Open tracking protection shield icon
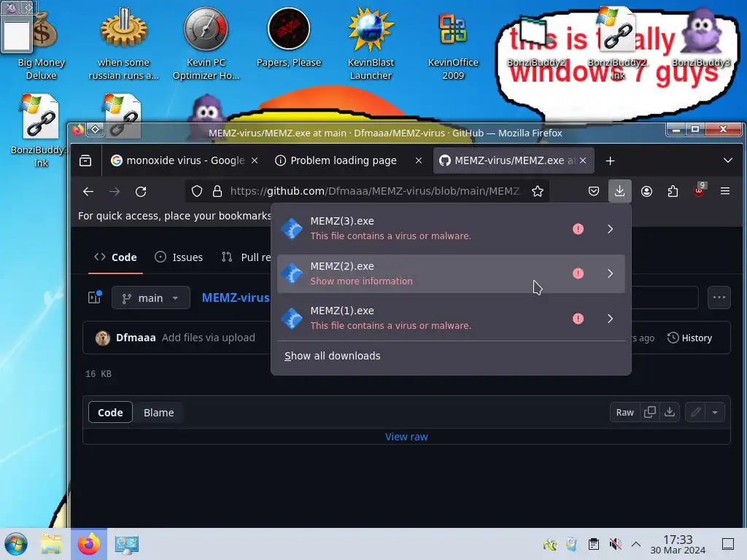747x560 pixels. click(197, 192)
